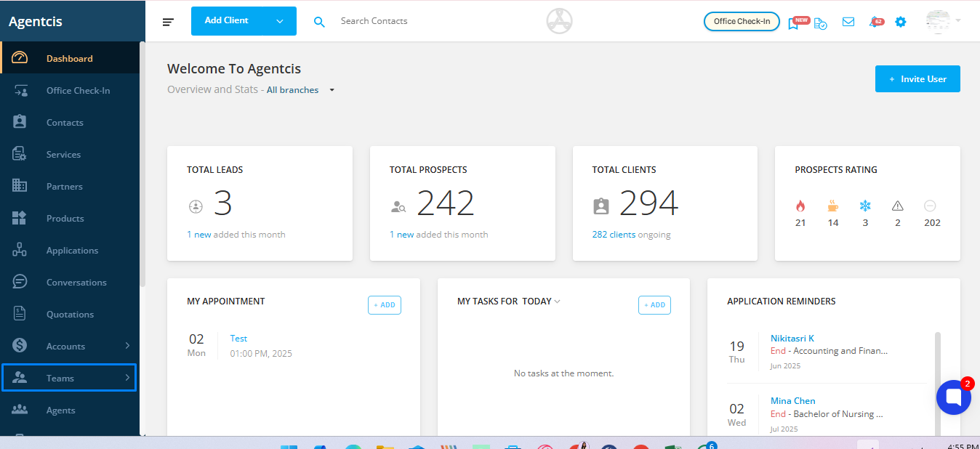
Task: Click the Total Leads icon
Action: (195, 206)
